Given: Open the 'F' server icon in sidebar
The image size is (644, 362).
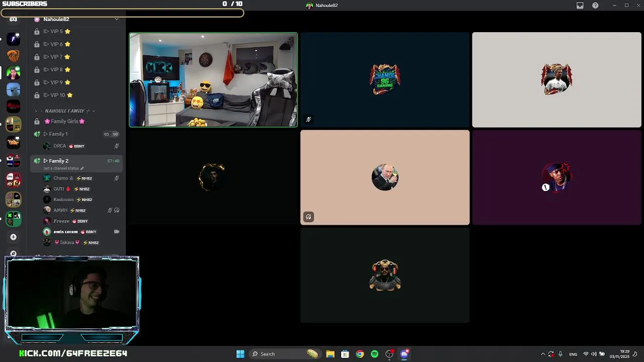Looking at the screenshot, I should (14, 39).
